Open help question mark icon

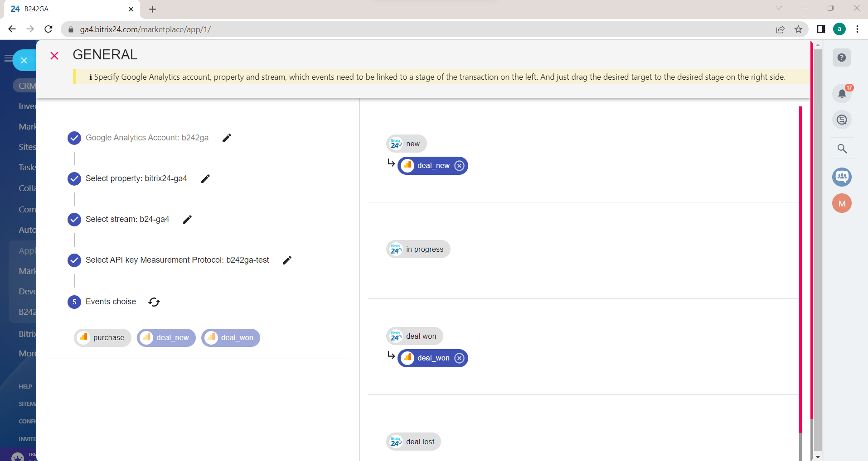click(842, 58)
